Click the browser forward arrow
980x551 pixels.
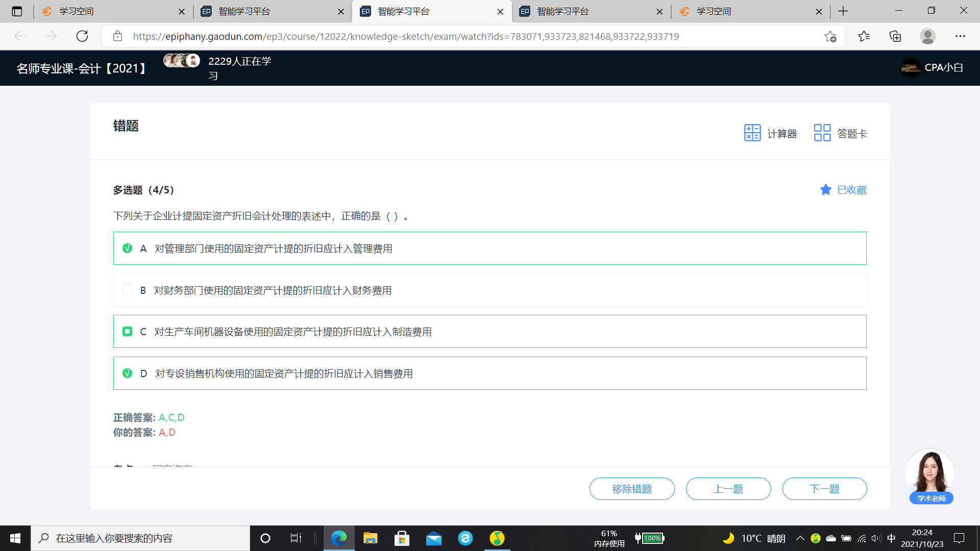pyautogui.click(x=51, y=36)
